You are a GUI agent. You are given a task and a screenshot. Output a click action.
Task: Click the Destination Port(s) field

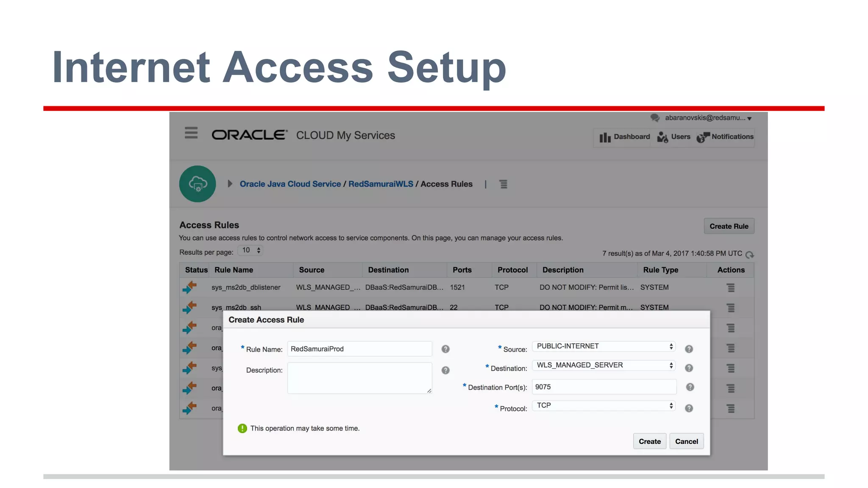604,387
